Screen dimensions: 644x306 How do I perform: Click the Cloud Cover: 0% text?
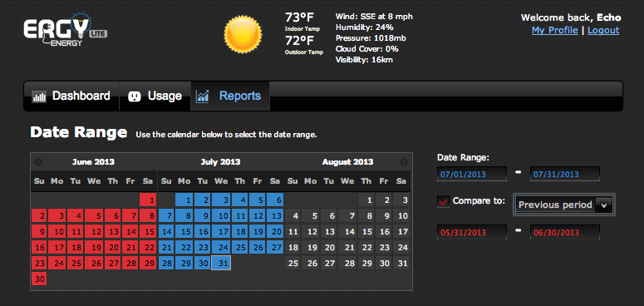pyautogui.click(x=367, y=49)
